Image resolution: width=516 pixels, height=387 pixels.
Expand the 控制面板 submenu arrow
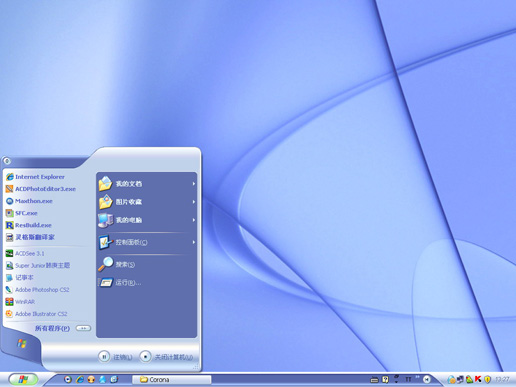click(193, 242)
